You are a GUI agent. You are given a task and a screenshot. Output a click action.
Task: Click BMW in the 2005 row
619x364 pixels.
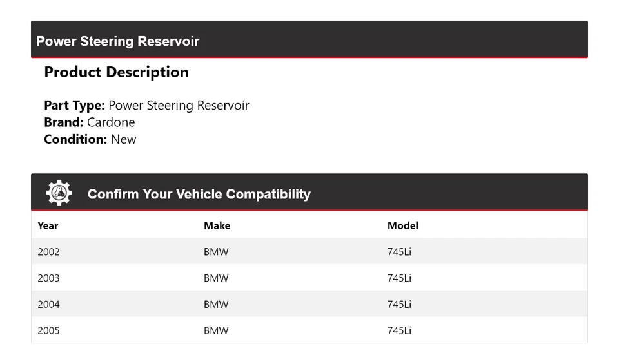pyautogui.click(x=216, y=330)
